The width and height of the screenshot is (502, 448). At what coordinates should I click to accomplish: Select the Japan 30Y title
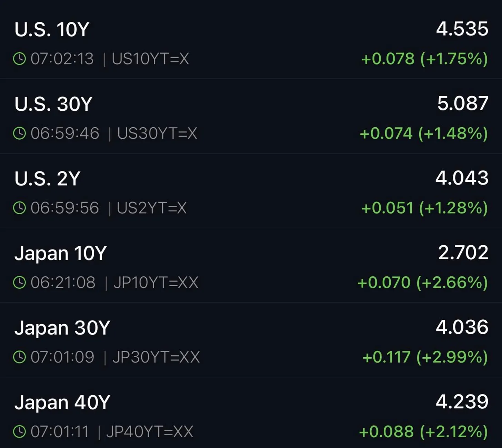point(62,328)
